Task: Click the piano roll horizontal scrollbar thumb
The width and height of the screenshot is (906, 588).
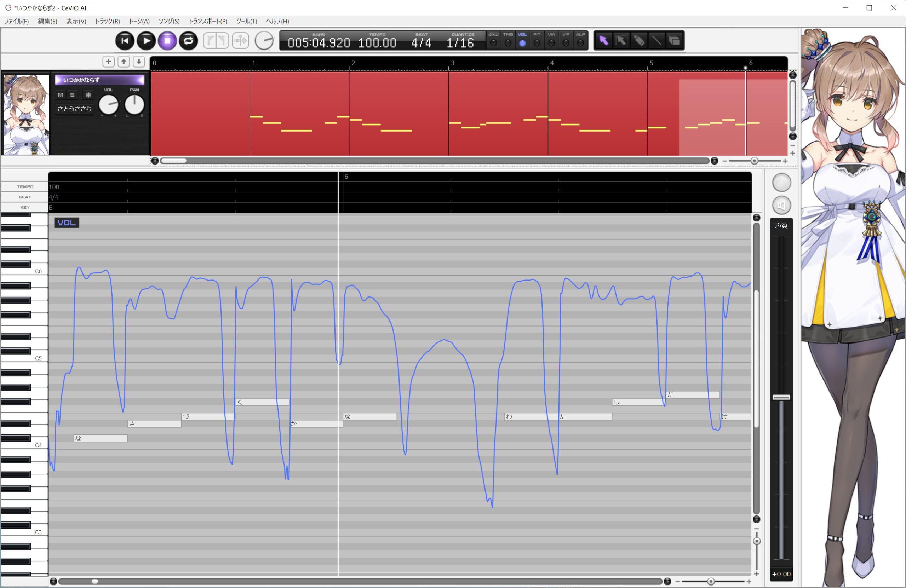Action: (95, 581)
